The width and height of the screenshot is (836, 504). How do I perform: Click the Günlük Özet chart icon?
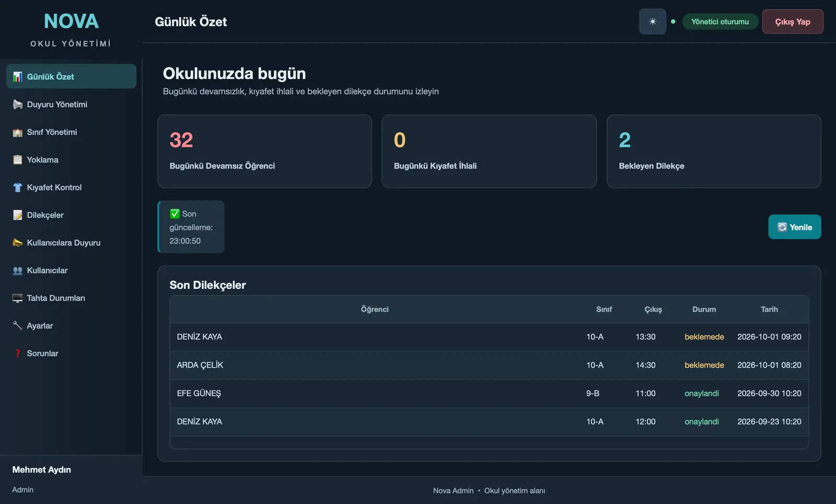[17, 77]
